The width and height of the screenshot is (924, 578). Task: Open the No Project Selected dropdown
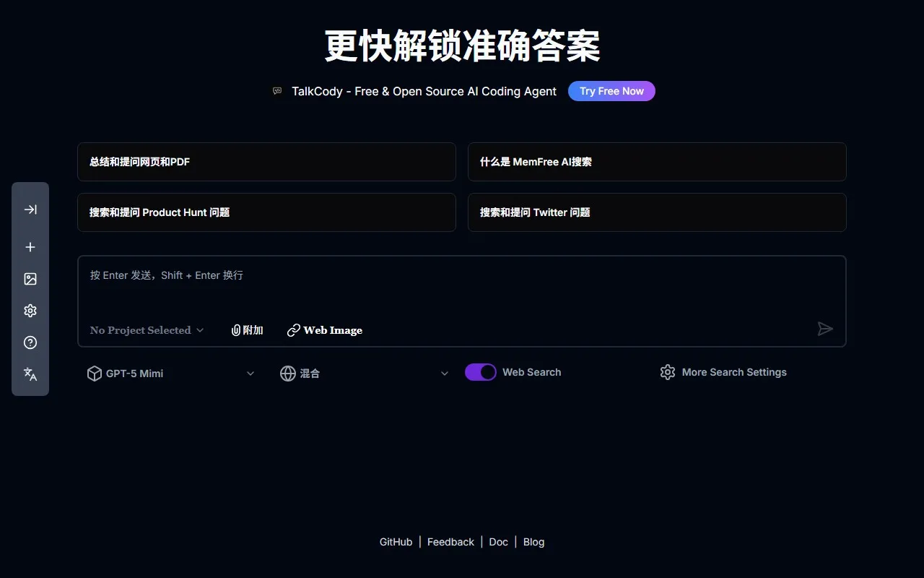click(147, 330)
